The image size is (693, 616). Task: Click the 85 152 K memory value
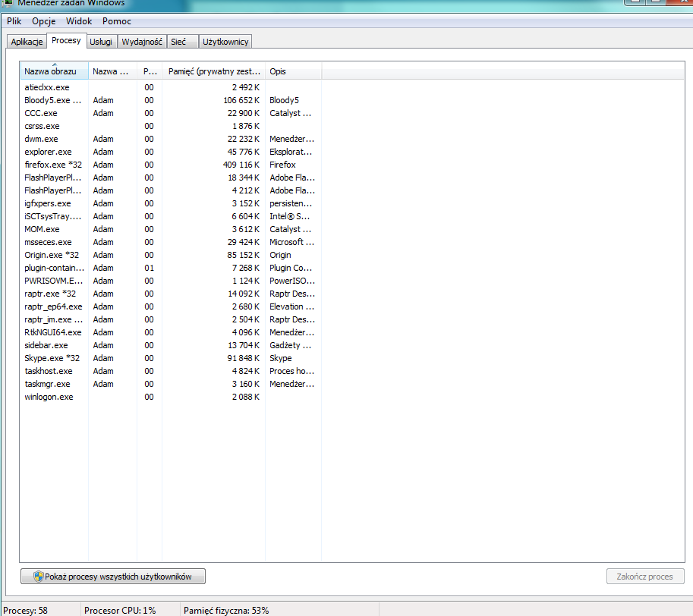(x=243, y=255)
